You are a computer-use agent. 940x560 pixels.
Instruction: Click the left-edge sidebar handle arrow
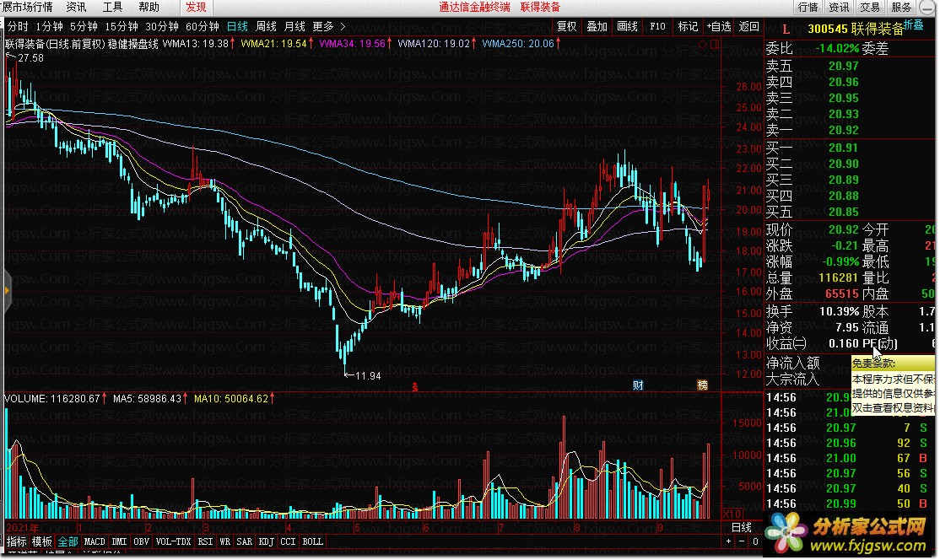7,291
